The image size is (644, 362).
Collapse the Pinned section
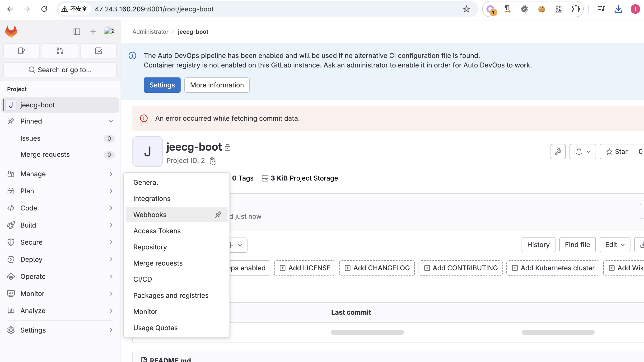point(111,121)
